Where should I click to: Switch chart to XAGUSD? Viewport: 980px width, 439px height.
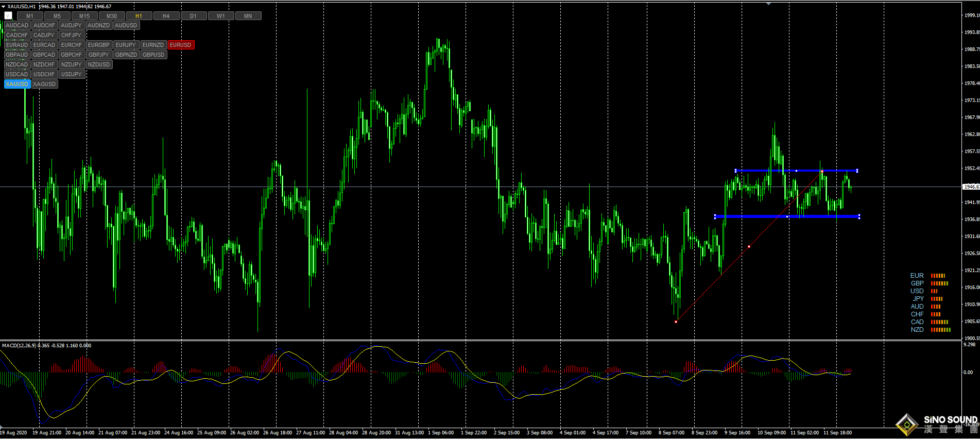44,84
